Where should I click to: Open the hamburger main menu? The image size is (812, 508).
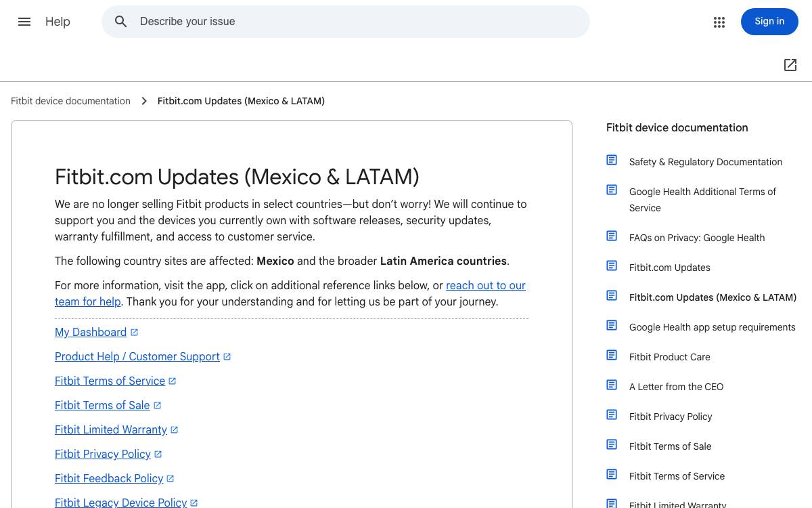[24, 22]
